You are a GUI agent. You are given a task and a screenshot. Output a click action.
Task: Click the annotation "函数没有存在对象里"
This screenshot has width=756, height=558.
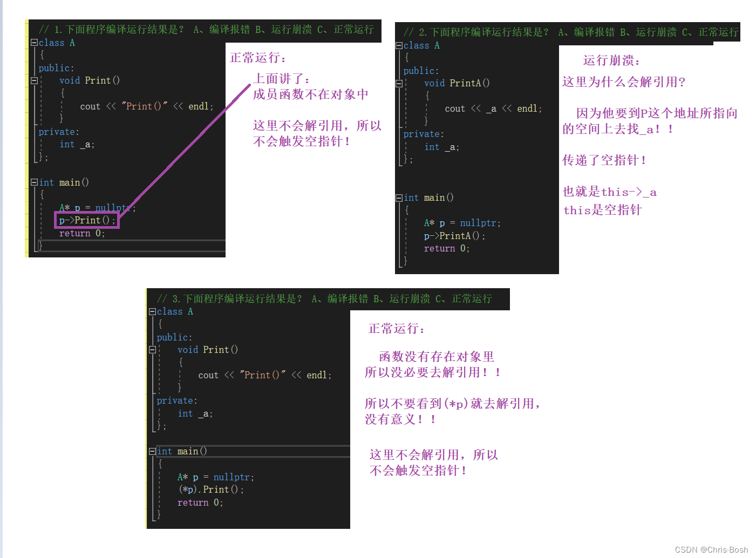437,357
